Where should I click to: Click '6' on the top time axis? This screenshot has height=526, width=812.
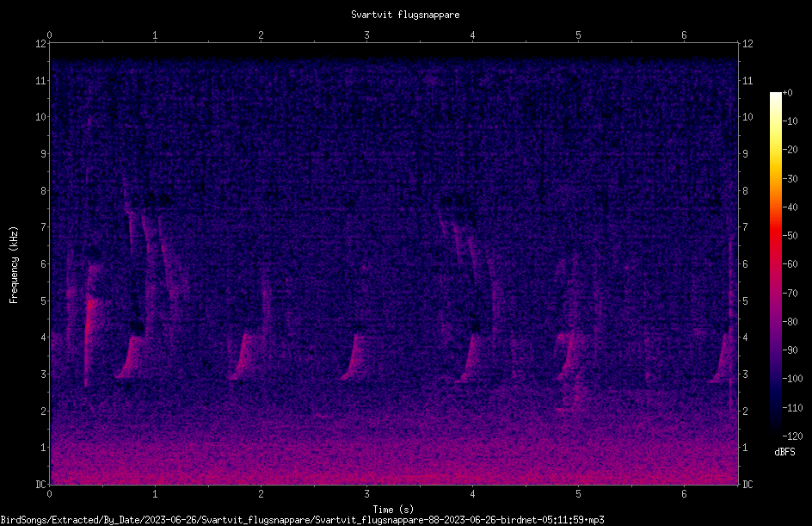click(x=684, y=35)
